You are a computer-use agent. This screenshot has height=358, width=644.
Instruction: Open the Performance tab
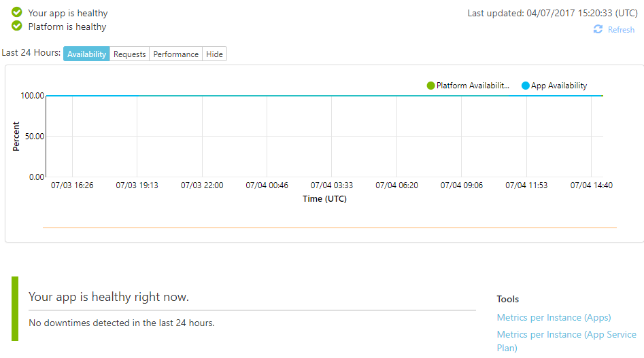[175, 54]
